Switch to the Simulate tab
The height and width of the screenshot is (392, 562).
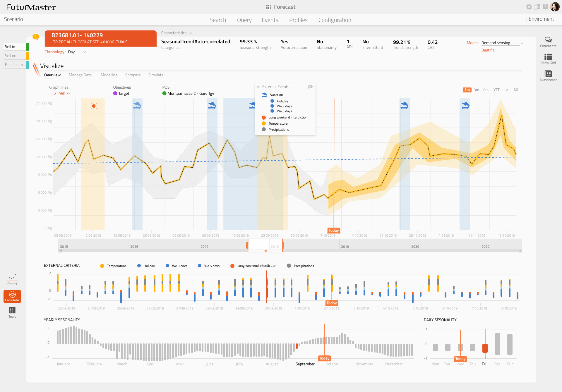[x=156, y=75]
